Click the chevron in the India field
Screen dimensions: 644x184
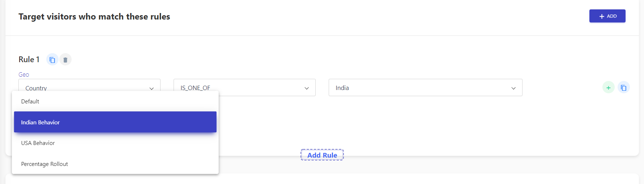[513, 88]
